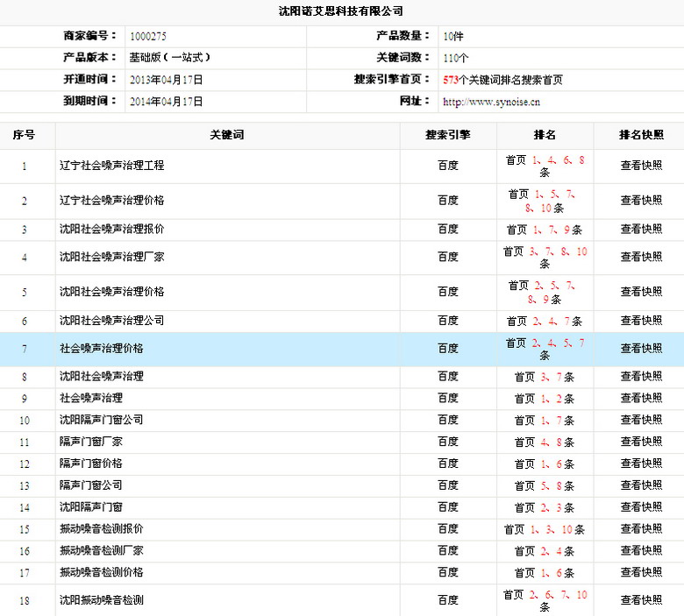Click 查看快照 for 隔声门窗公司

(641, 485)
